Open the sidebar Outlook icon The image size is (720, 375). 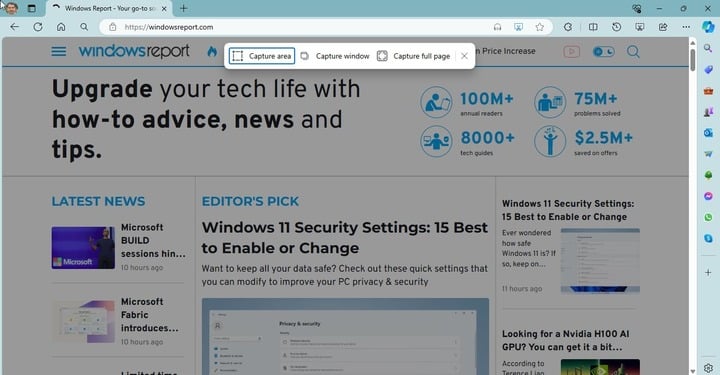[708, 133]
